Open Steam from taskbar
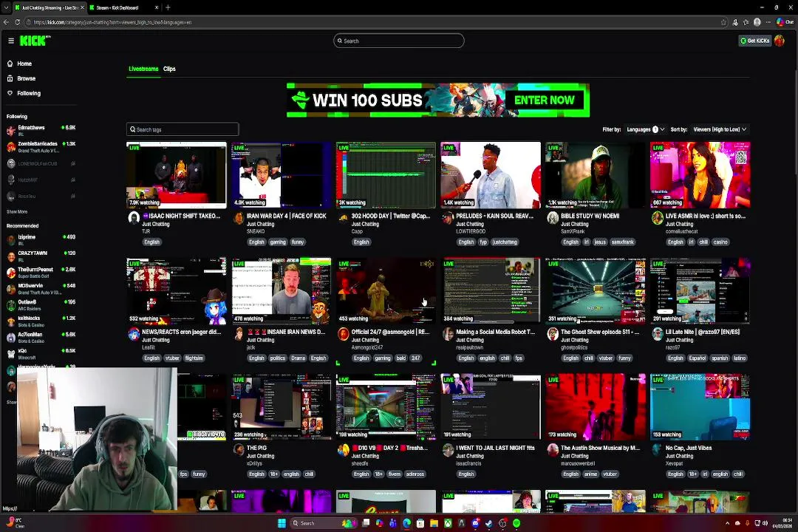Viewport: 798px width, 532px height. coord(489,523)
